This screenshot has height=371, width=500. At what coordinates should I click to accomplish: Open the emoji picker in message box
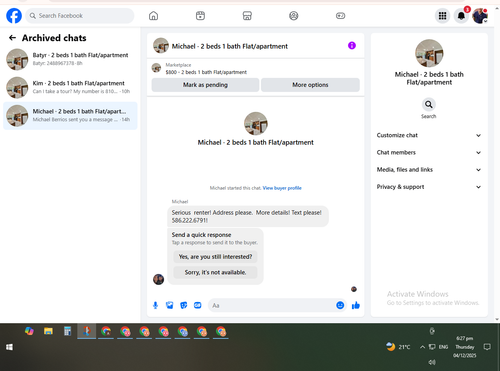click(x=340, y=305)
